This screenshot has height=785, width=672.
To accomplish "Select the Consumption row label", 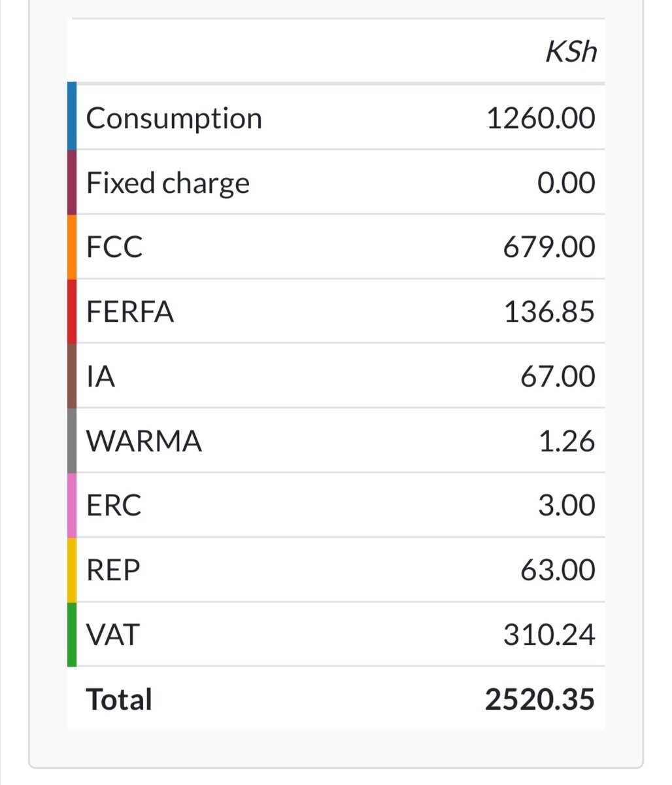I will tap(174, 118).
